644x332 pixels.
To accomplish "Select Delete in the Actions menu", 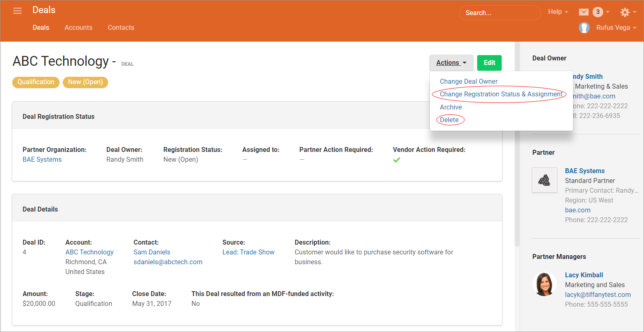I will click(x=449, y=120).
